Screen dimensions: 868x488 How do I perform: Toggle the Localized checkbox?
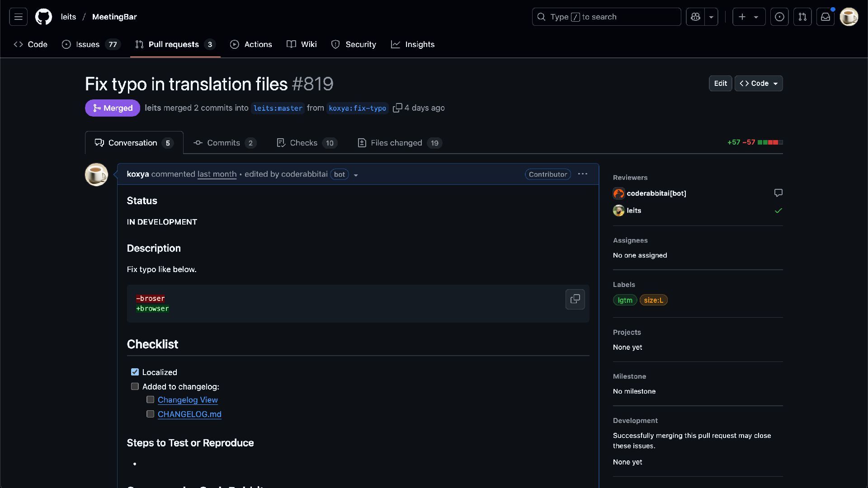(x=135, y=372)
